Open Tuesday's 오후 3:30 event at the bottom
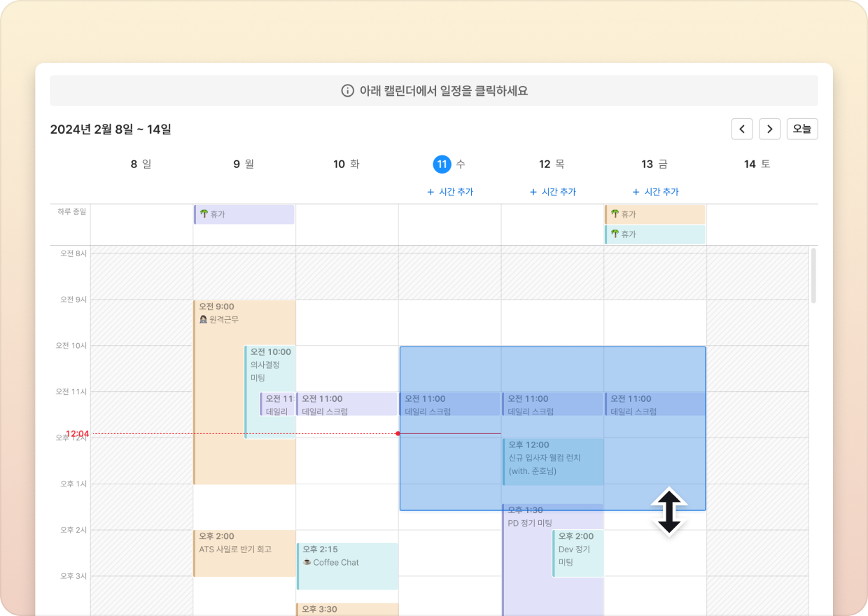 (347, 610)
